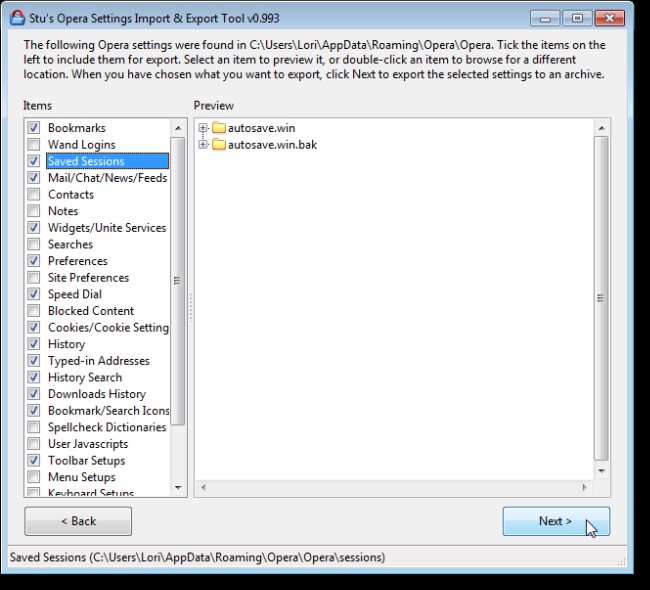This screenshot has width=650, height=590.
Task: Select the autosave.win.bak folder name
Action: pos(272,144)
